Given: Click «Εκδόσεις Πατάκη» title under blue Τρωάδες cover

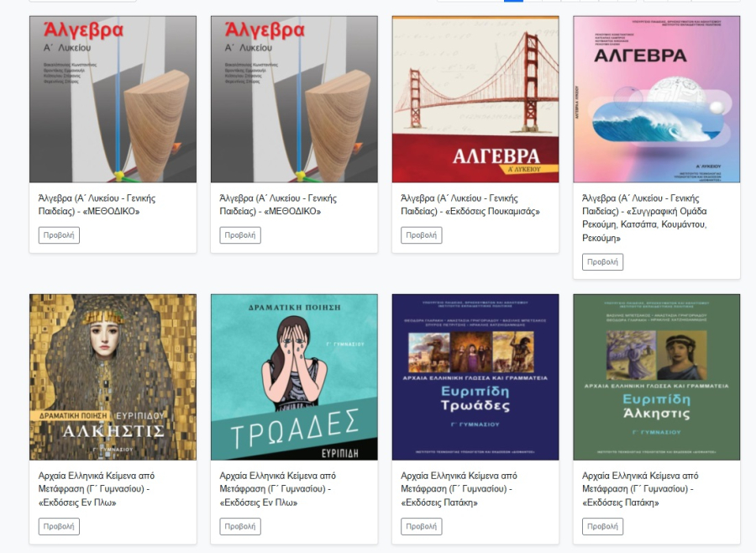Looking at the screenshot, I should [459, 489].
